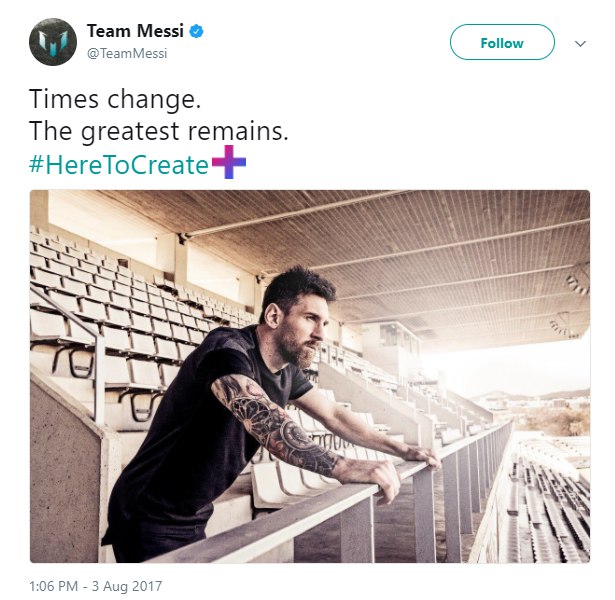Click the 'Times change.' tweet text
615x600 pixels.
pos(115,99)
